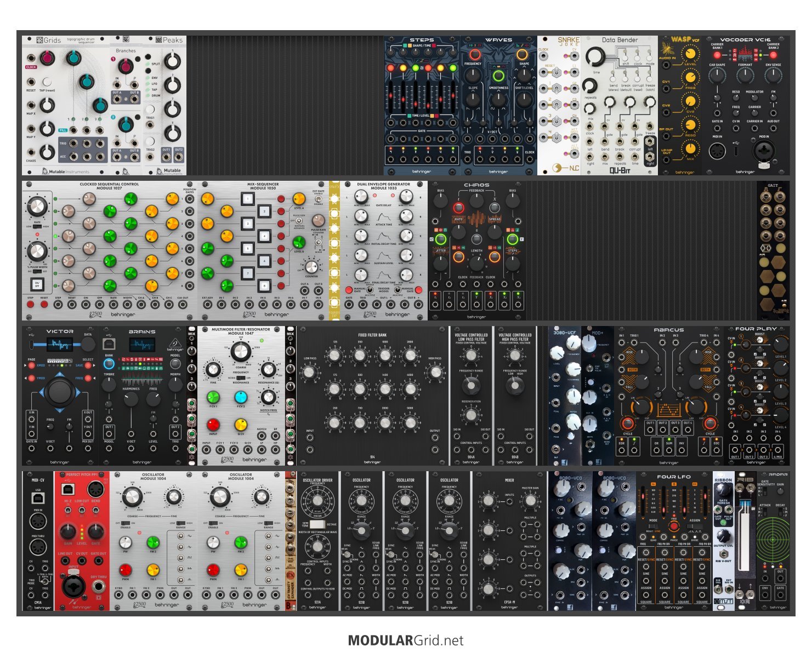Click the Coarse frequency knob on Module 1047
This screenshot has width=812, height=652.
pos(241,352)
